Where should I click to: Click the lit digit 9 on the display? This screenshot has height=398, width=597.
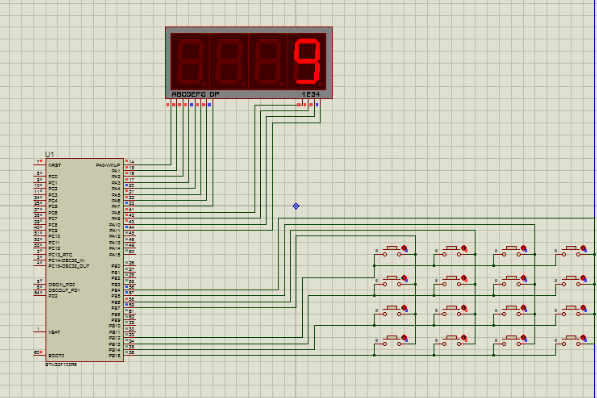coord(307,61)
